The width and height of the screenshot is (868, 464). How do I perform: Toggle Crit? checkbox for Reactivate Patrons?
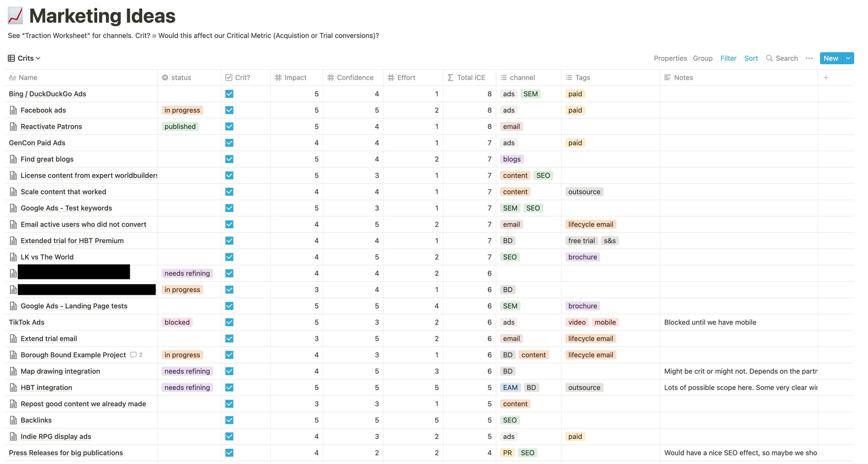point(229,127)
